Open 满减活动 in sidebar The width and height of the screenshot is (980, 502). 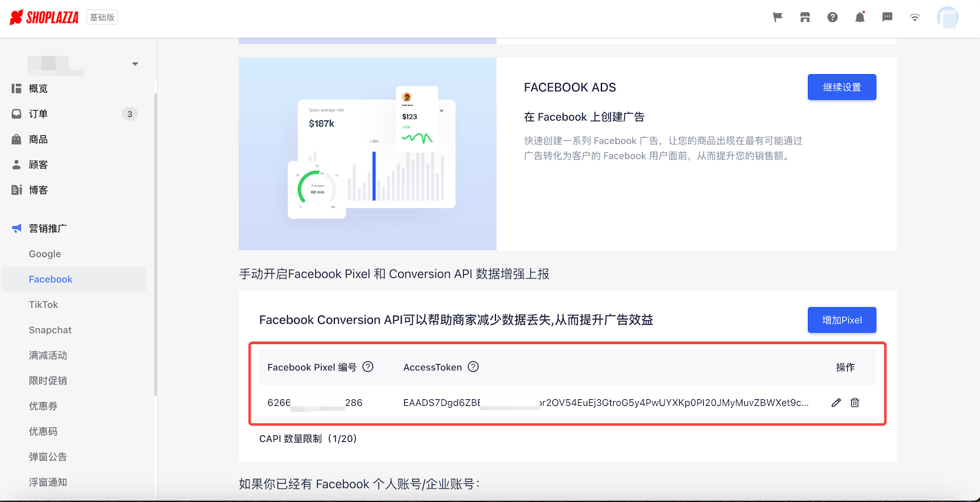[x=48, y=355]
